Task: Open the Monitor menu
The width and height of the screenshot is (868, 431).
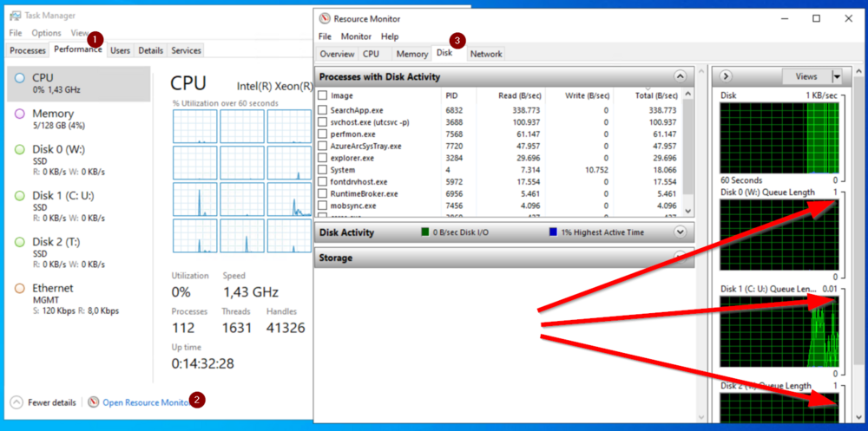Action: [356, 36]
